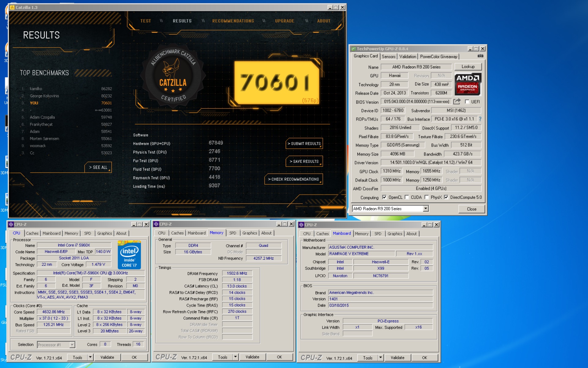Click George Kokovinis benchmark entry

coord(67,96)
